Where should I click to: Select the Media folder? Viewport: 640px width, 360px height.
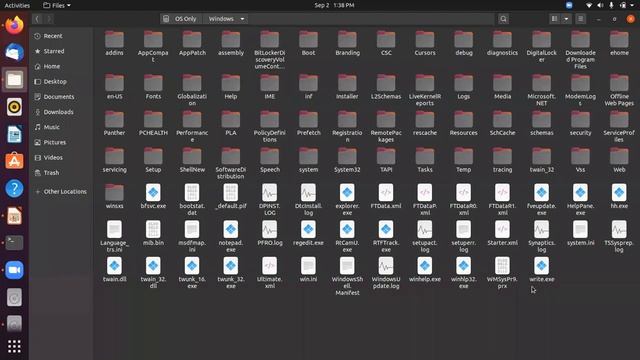502,87
